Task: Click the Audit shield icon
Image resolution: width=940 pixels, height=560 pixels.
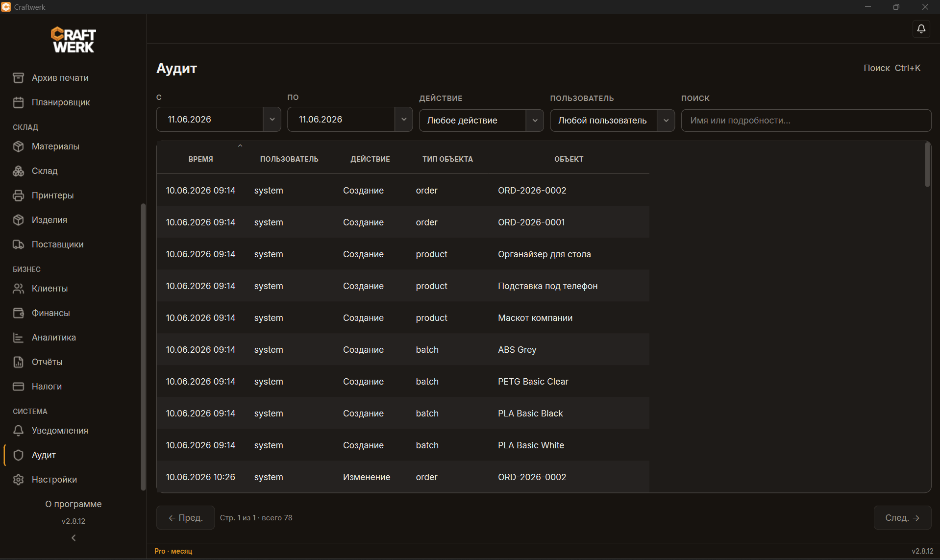Action: 18,455
